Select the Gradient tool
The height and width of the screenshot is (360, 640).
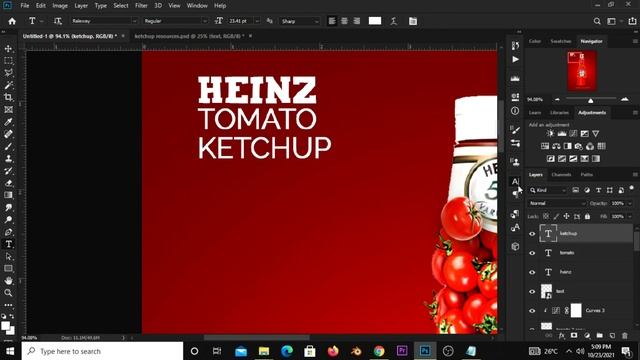pyautogui.click(x=8, y=196)
